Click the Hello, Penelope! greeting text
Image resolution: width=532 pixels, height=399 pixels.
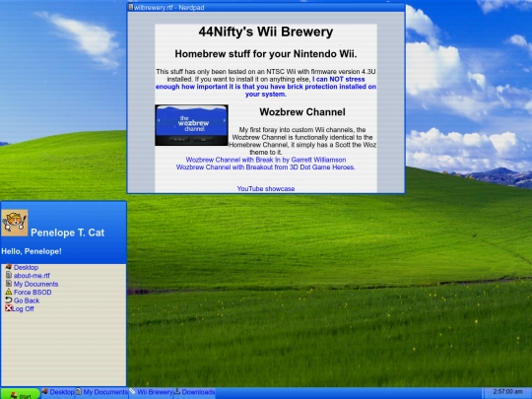point(32,251)
